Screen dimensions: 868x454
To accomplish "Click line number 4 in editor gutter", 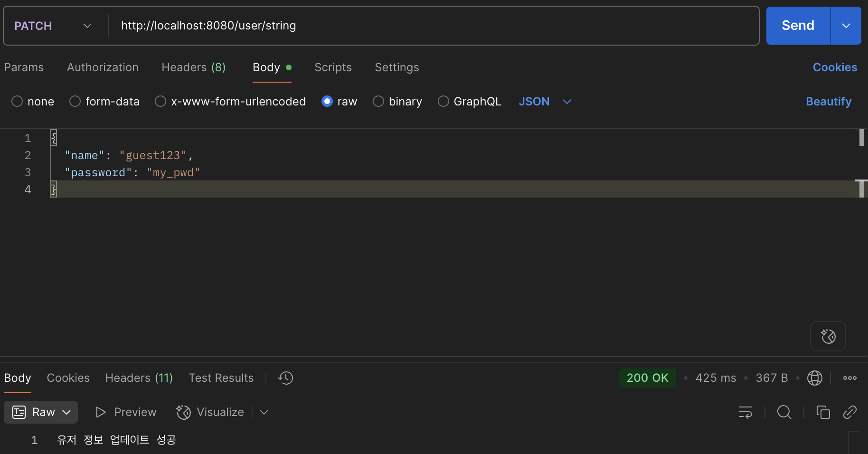I will click(28, 189).
